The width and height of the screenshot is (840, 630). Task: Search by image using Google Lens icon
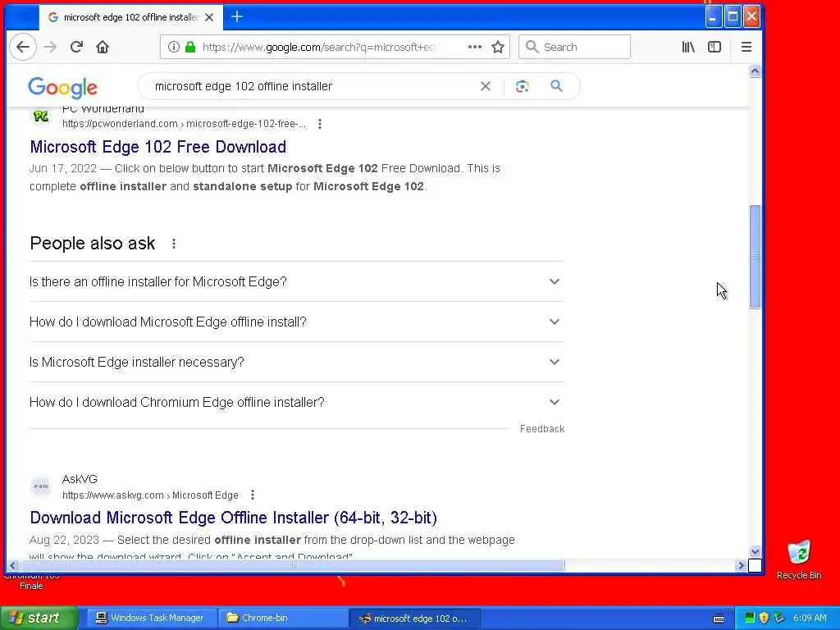[523, 86]
